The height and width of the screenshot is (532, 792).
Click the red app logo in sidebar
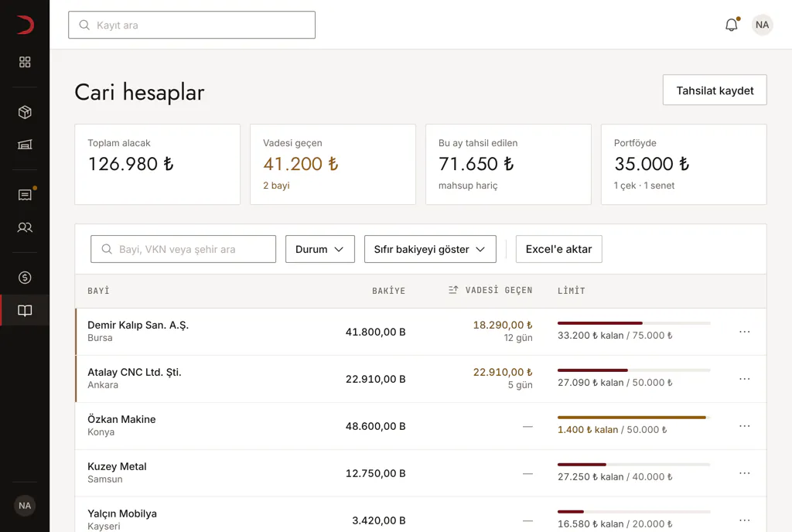[25, 25]
